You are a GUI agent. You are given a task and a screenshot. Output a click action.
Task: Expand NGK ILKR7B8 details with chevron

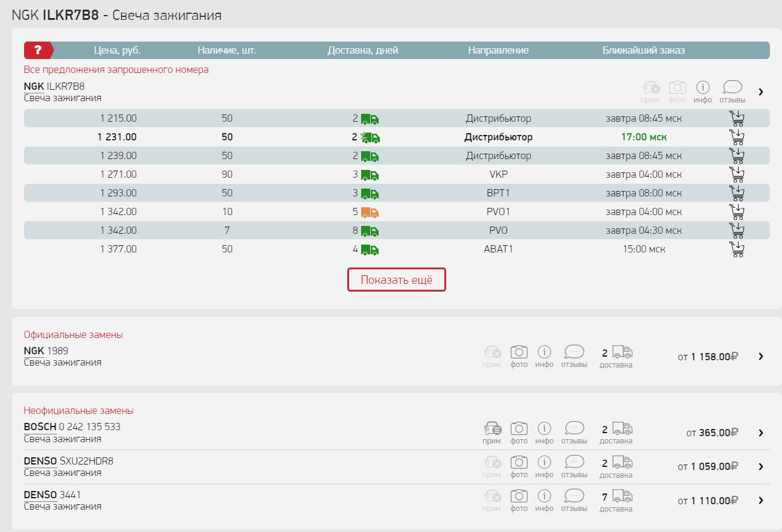(x=761, y=92)
